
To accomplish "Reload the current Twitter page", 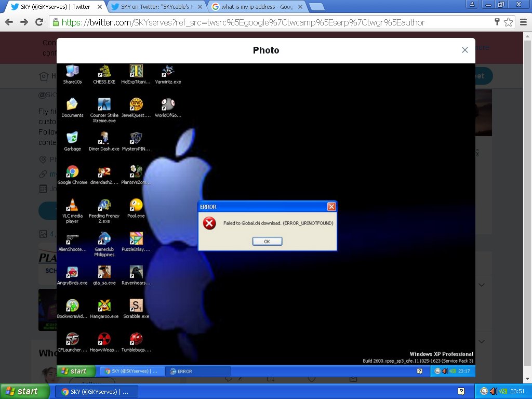I will coord(39,22).
